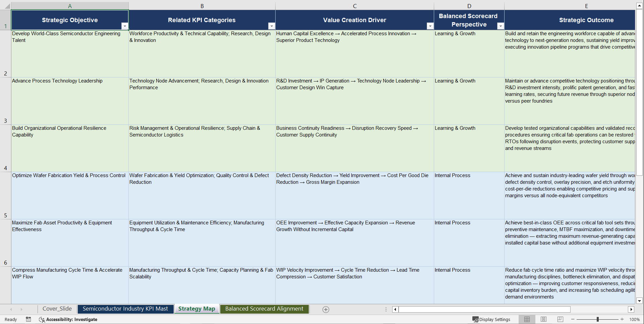
Task: Click horizontal scrollbar left arrow
Action: pos(395,310)
